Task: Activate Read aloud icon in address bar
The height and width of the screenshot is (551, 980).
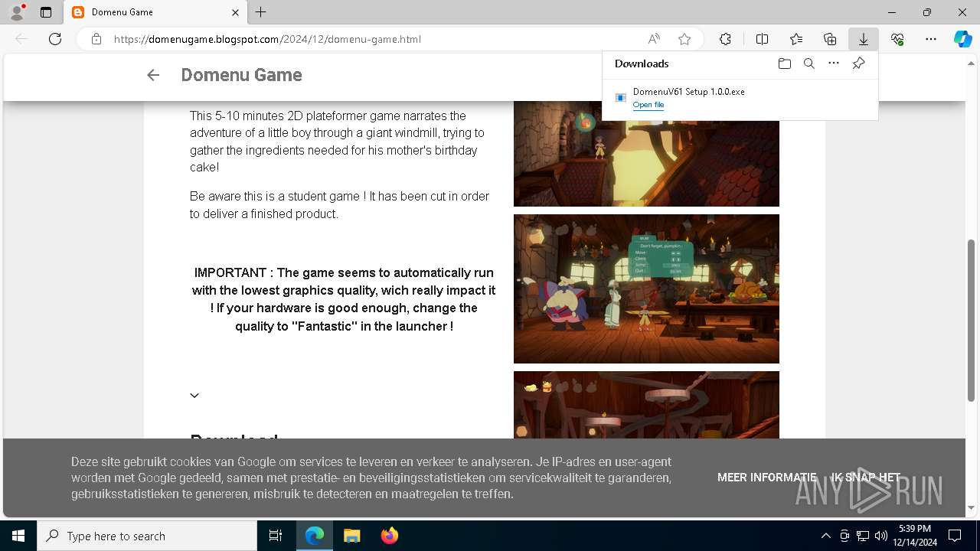Action: click(654, 39)
